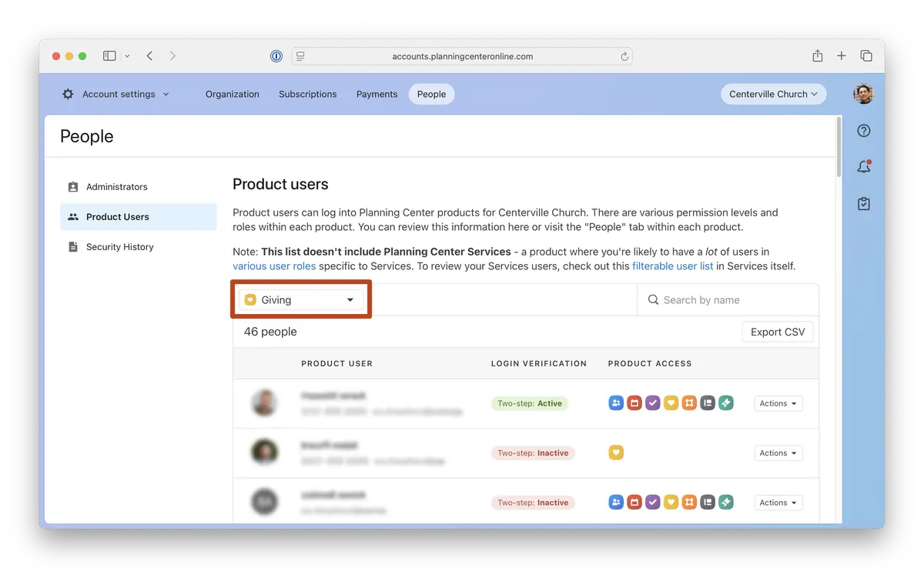924x568 pixels.
Task: Go forward to the next page
Action: point(172,56)
